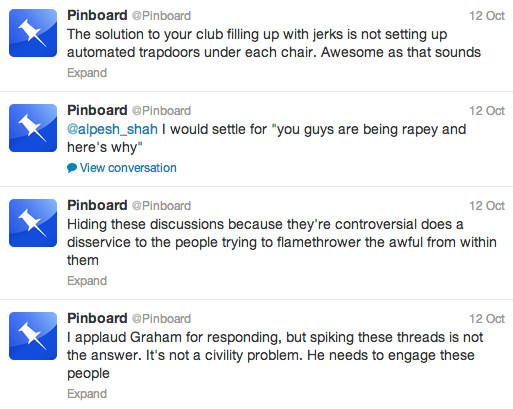Click Pinboard name on the @alpesh_shah reply
This screenshot has width=513, height=409.
coord(97,110)
